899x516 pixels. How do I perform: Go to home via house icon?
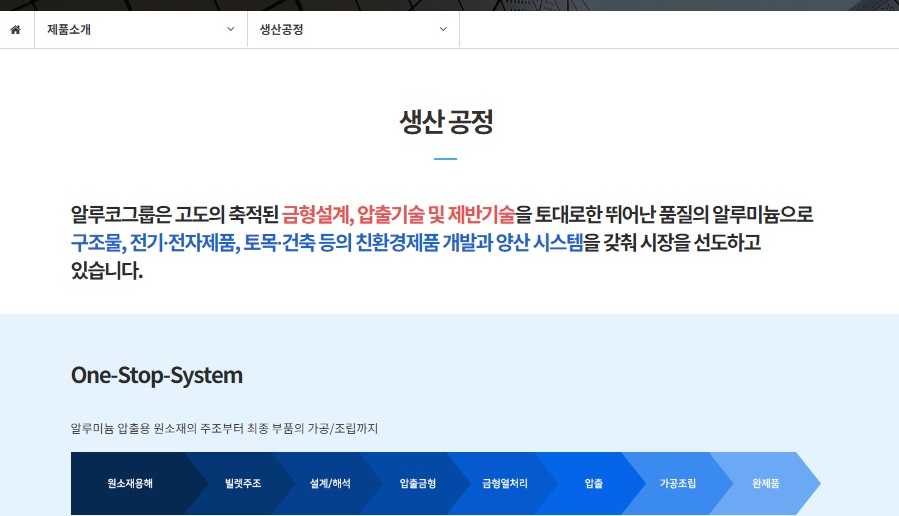click(15, 29)
